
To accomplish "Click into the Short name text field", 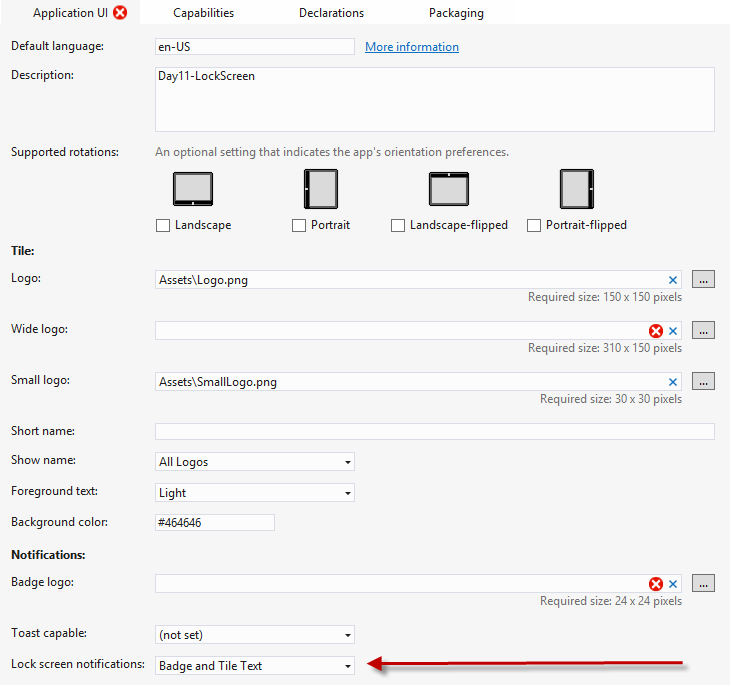I will [434, 432].
